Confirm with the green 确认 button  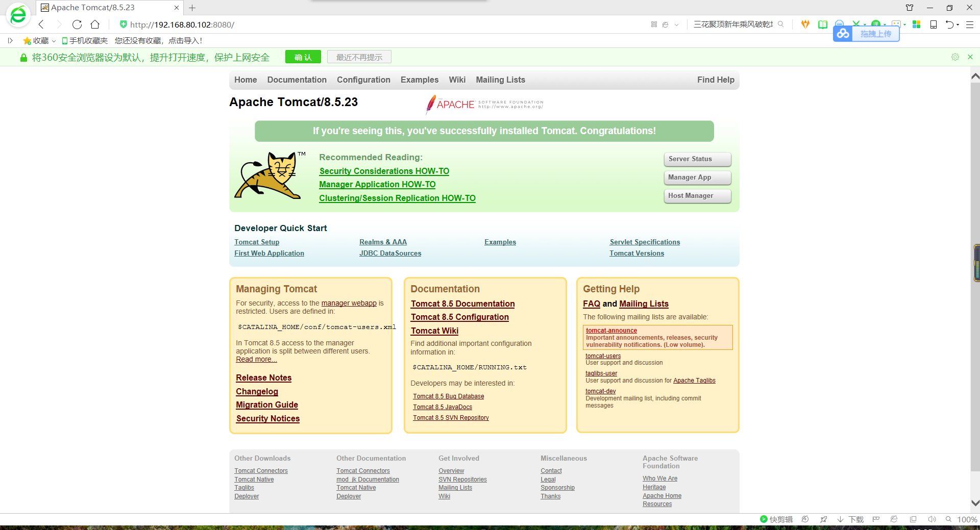pyautogui.click(x=303, y=57)
